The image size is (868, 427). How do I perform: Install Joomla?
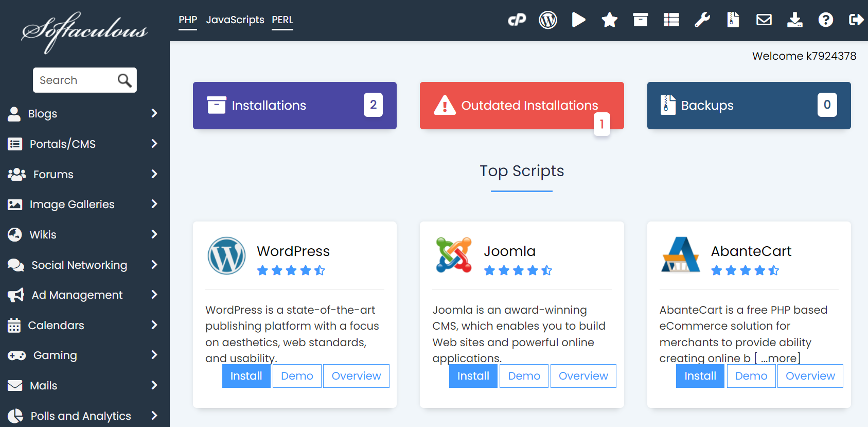(473, 376)
